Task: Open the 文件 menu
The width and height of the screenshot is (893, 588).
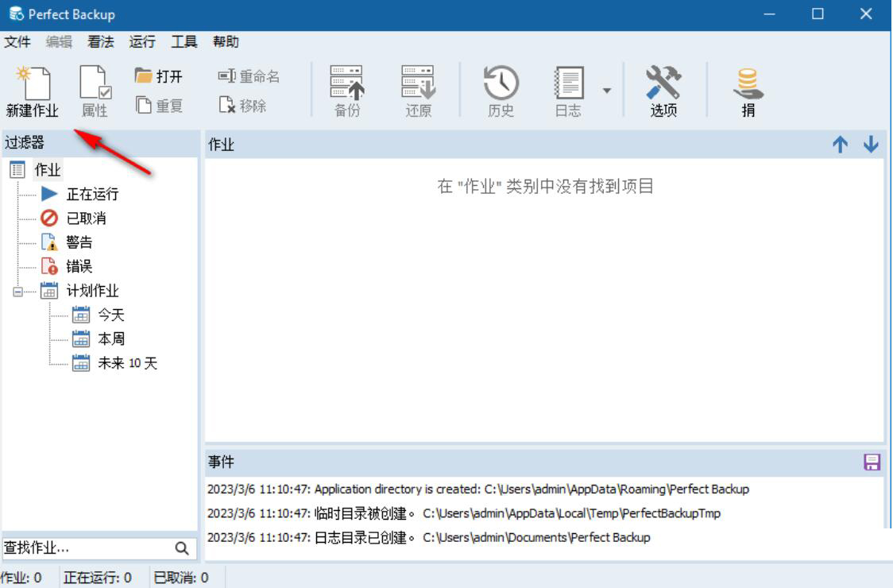Action: point(17,41)
